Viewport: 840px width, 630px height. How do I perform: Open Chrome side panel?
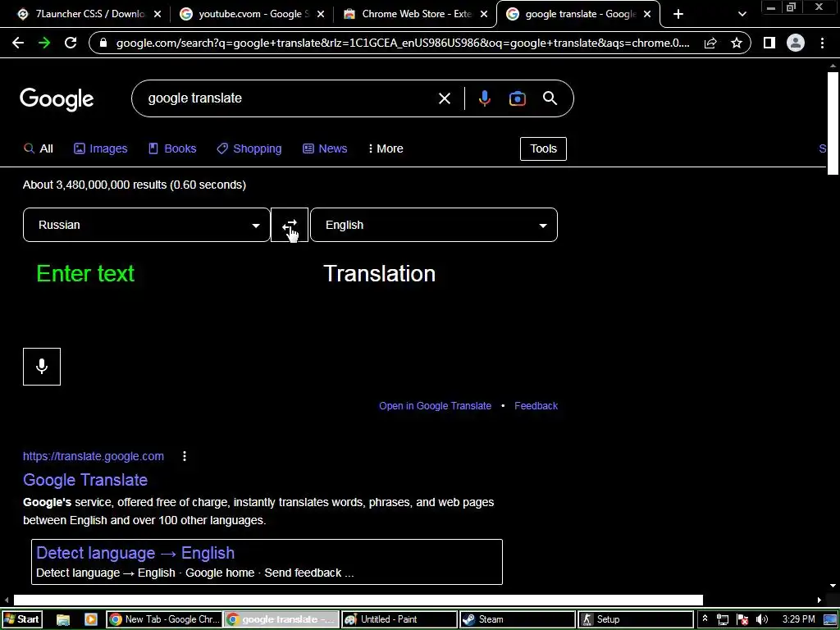pos(769,43)
